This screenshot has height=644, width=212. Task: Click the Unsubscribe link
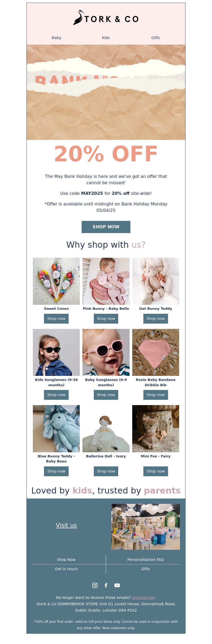coord(143,598)
